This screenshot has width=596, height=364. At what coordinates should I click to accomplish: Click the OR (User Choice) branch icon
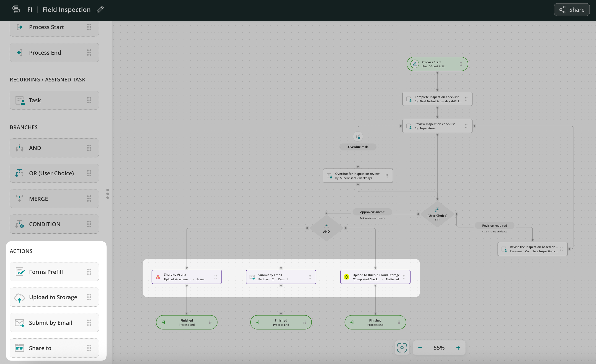point(19,173)
